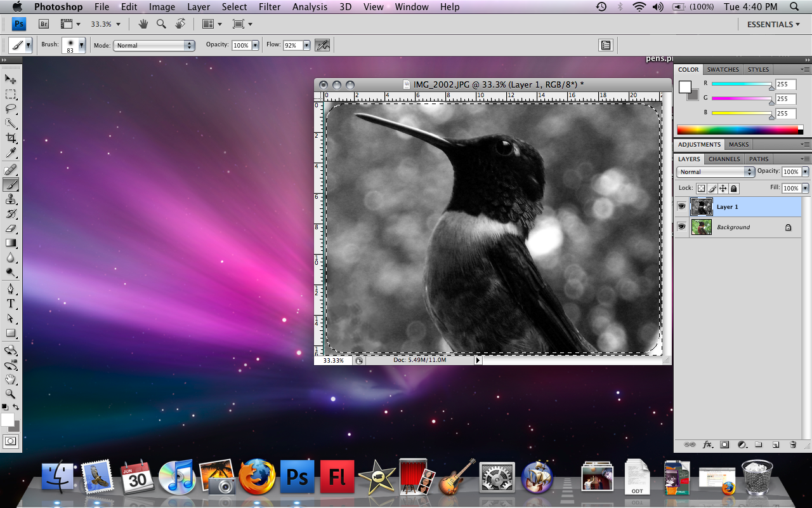The height and width of the screenshot is (508, 812).
Task: Toggle Lock all
Action: tap(733, 189)
